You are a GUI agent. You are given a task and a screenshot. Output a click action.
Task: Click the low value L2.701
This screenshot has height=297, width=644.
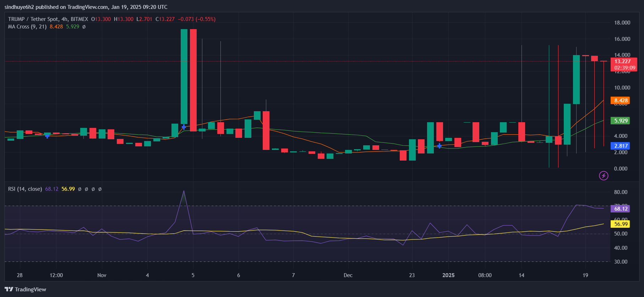coord(144,19)
